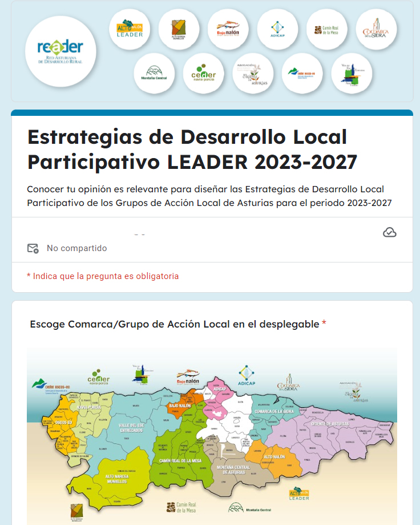The width and height of the screenshot is (420, 525).
Task: Click the ceder oscos-eo logo above the map
Action: pyautogui.click(x=51, y=386)
